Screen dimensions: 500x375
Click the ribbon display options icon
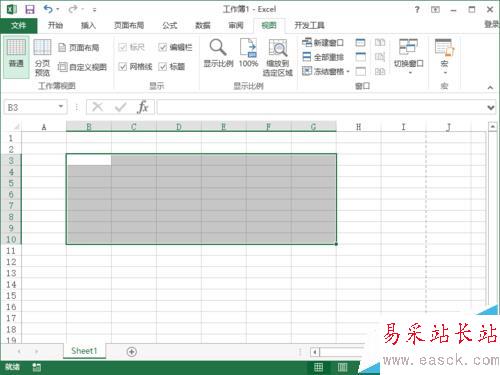click(435, 10)
